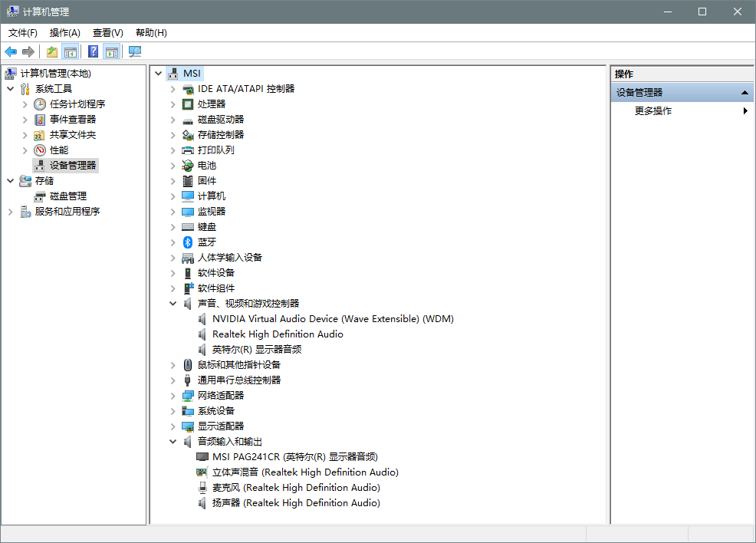
Task: Click the 键盘 keyboard icon
Action: coord(188,227)
